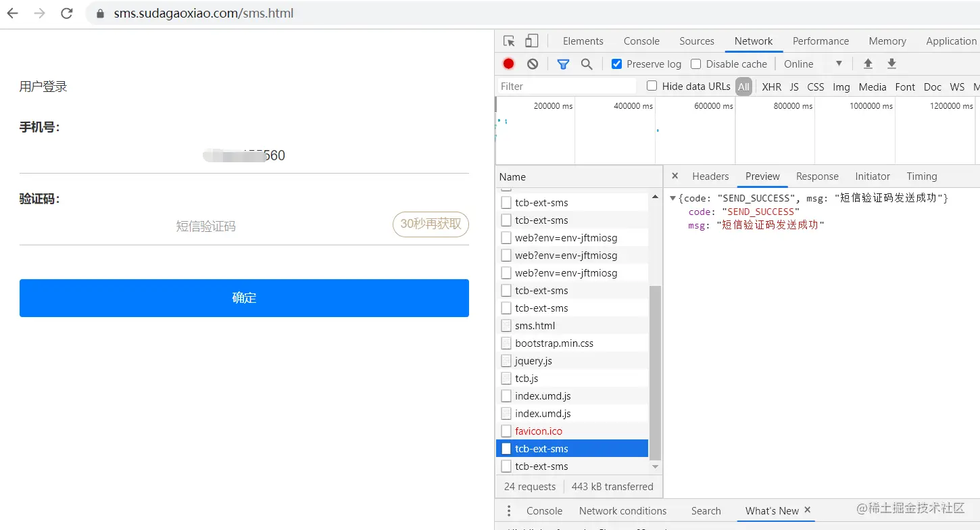The image size is (980, 530).
Task: Filter requests by Img type
Action: (841, 87)
